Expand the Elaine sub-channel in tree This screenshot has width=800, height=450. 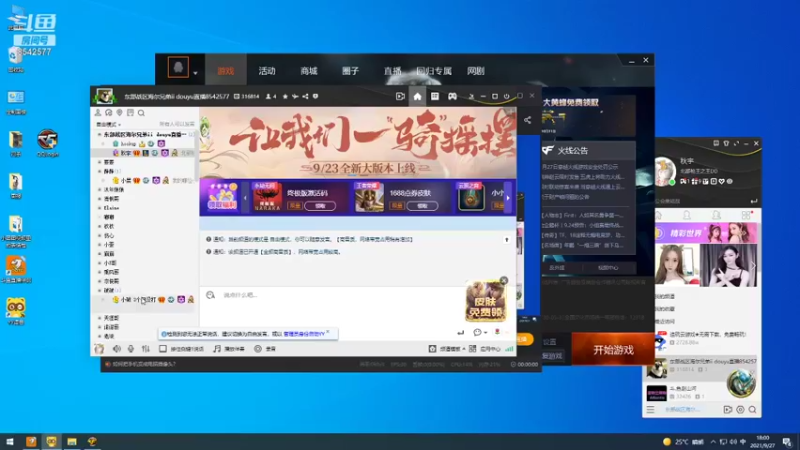click(99, 208)
